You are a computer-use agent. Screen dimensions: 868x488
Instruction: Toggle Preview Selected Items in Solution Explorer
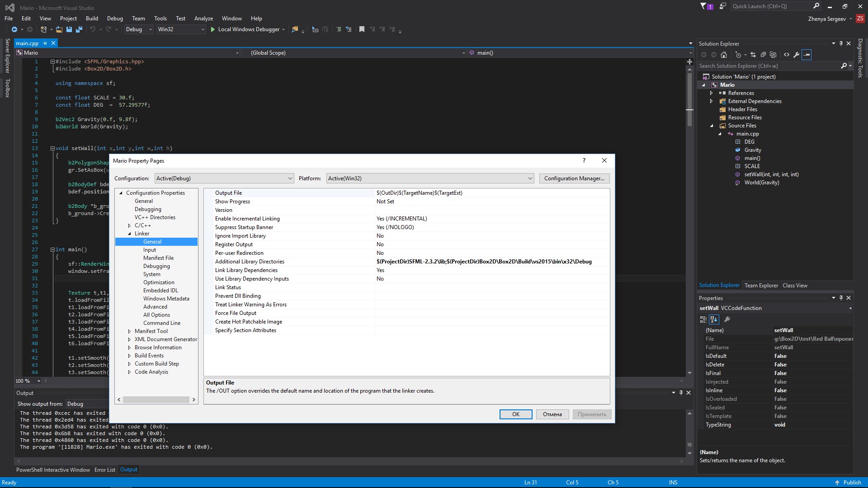807,55
